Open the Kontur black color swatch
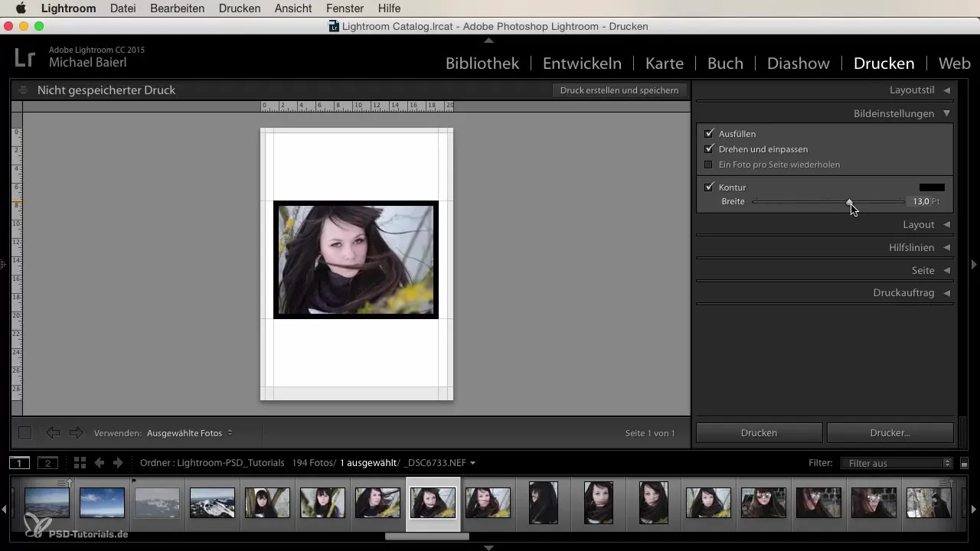980x551 pixels. point(932,187)
